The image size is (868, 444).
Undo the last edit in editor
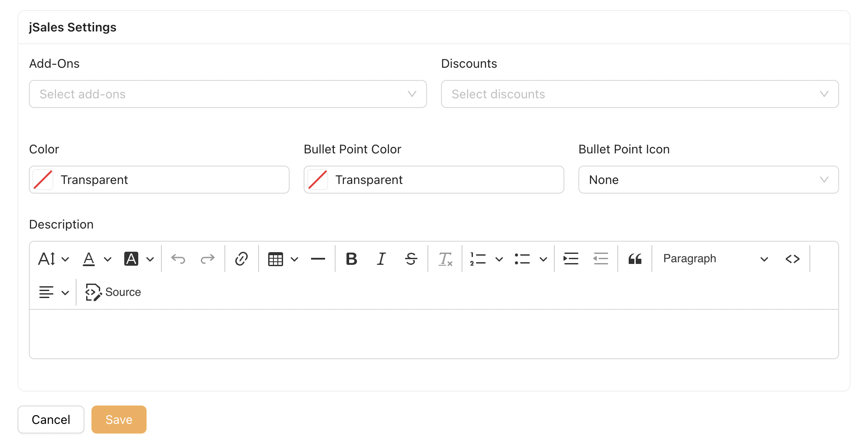pyautogui.click(x=178, y=259)
